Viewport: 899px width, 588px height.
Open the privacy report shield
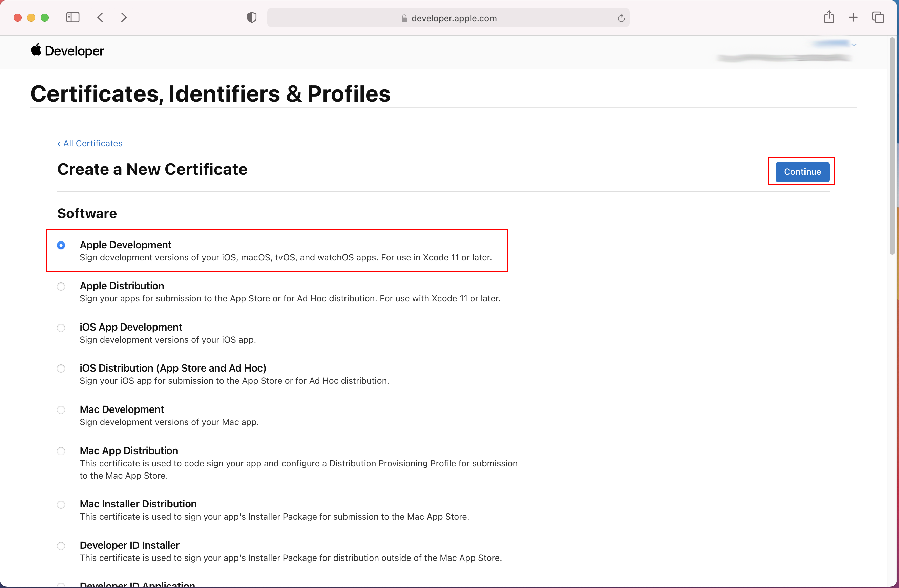coord(251,17)
